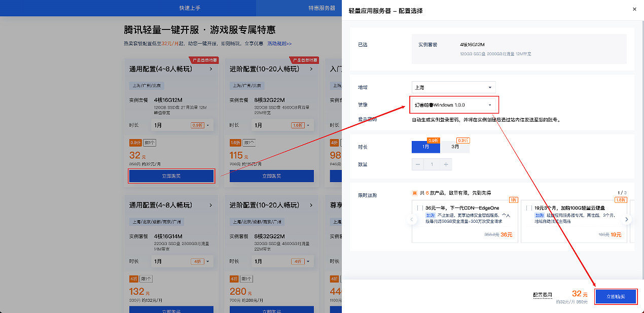Screen dimensions: 644x313
Task: Open the 镜像 dropdown showing 幻兽帕鲁Windows 1.0.0
Action: [x=453, y=105]
